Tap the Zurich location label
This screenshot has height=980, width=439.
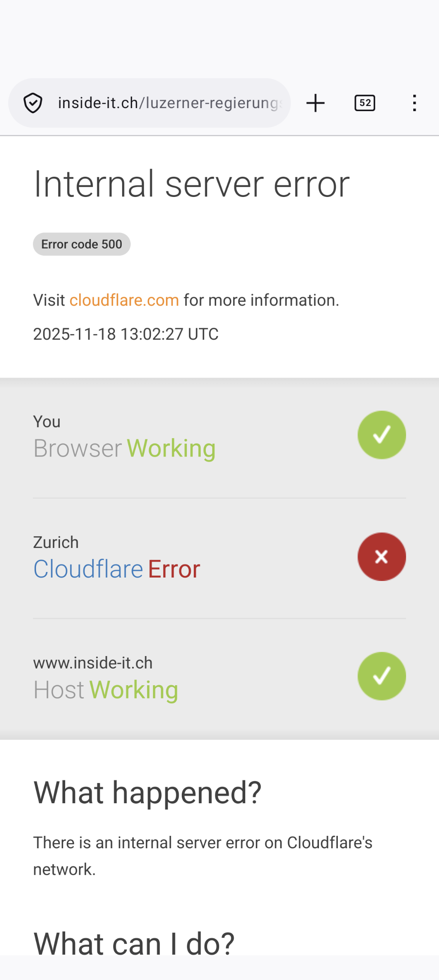coord(56,542)
